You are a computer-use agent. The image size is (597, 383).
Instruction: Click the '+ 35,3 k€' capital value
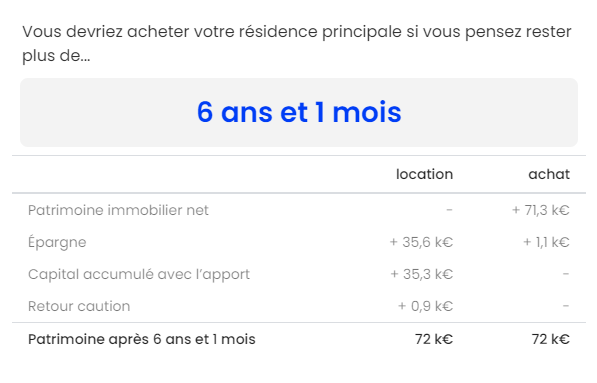[x=421, y=274]
